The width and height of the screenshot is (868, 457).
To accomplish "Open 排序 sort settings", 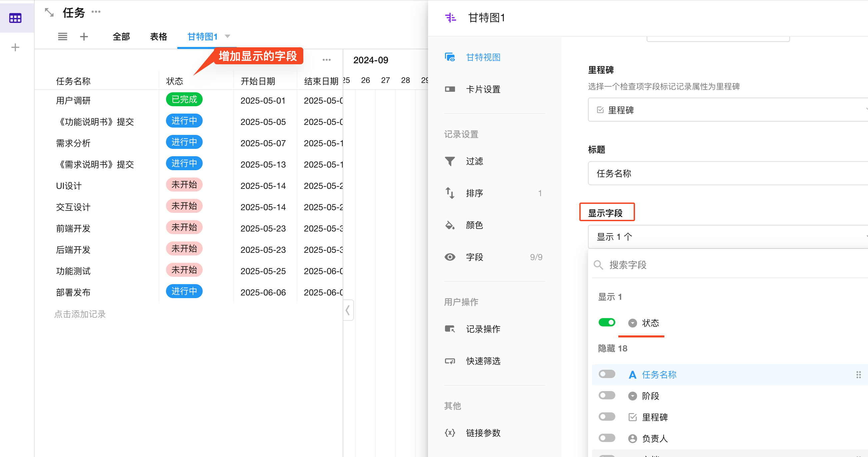I will pyautogui.click(x=474, y=193).
